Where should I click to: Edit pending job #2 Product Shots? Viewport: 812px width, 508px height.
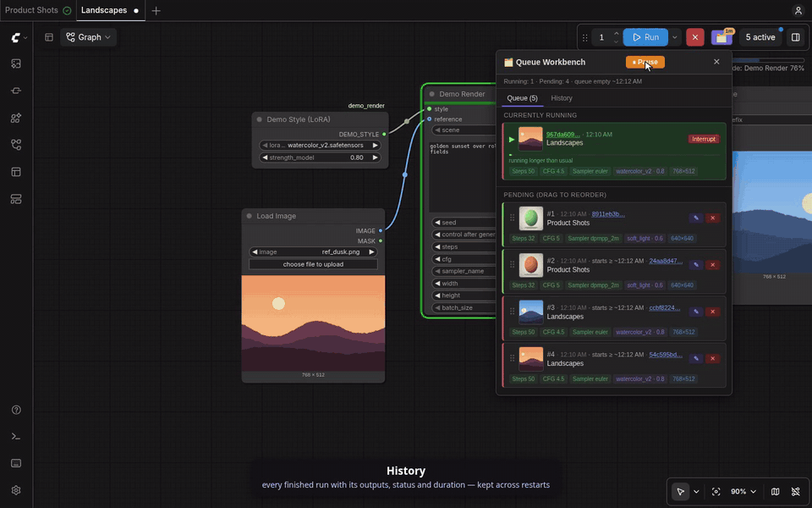[696, 265]
